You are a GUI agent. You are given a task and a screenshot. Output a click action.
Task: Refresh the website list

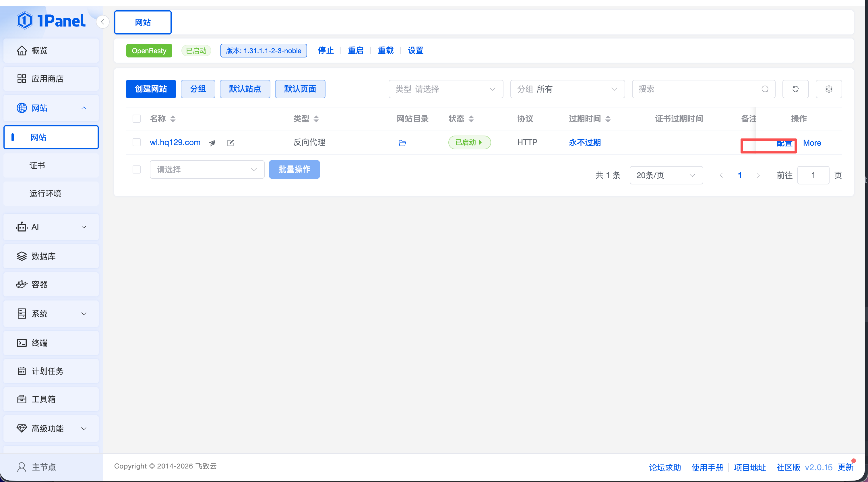(x=796, y=89)
